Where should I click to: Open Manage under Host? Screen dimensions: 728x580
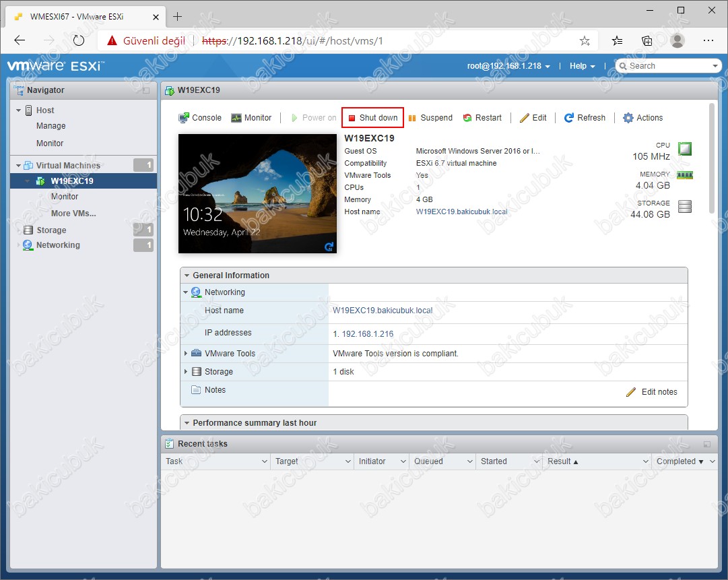click(x=51, y=127)
